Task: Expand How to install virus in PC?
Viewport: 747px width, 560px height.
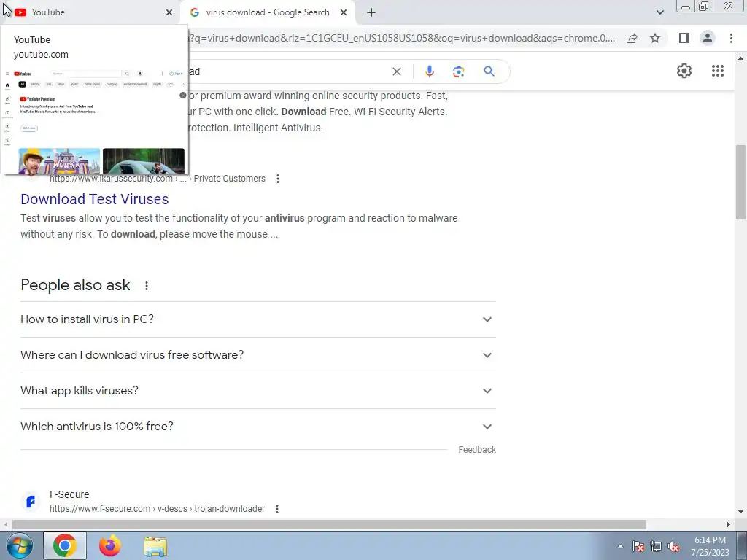Action: [258, 319]
